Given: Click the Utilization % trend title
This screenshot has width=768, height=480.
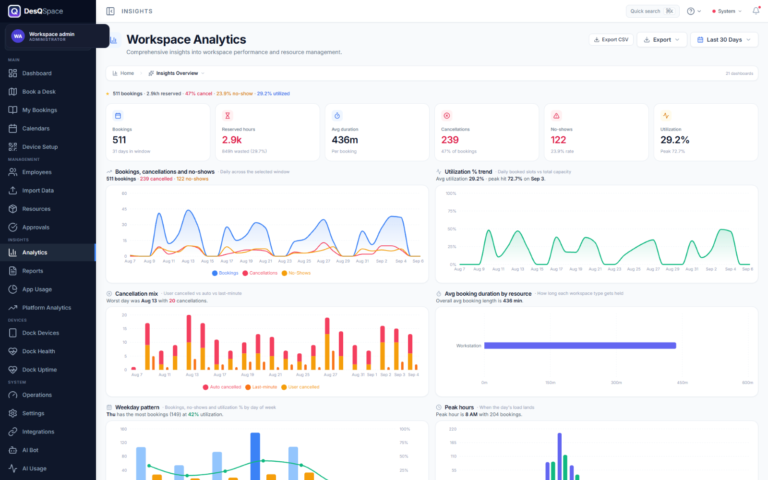Looking at the screenshot, I should click(468, 172).
